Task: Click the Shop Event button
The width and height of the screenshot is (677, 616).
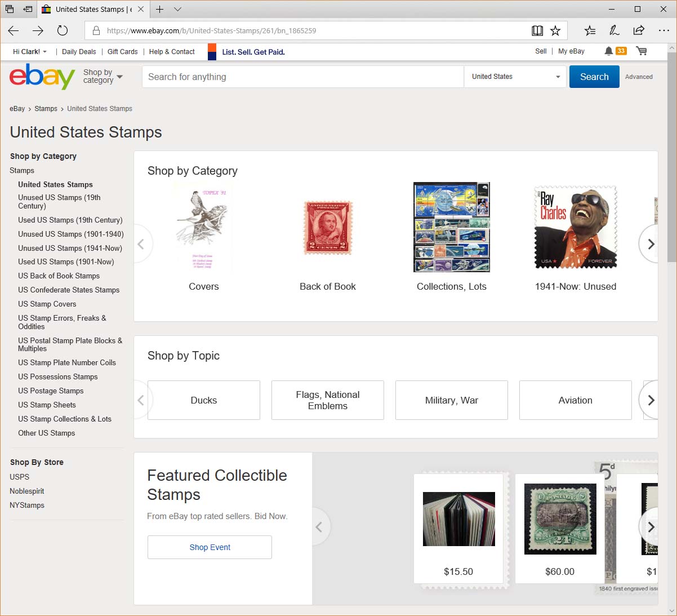Action: click(x=210, y=547)
